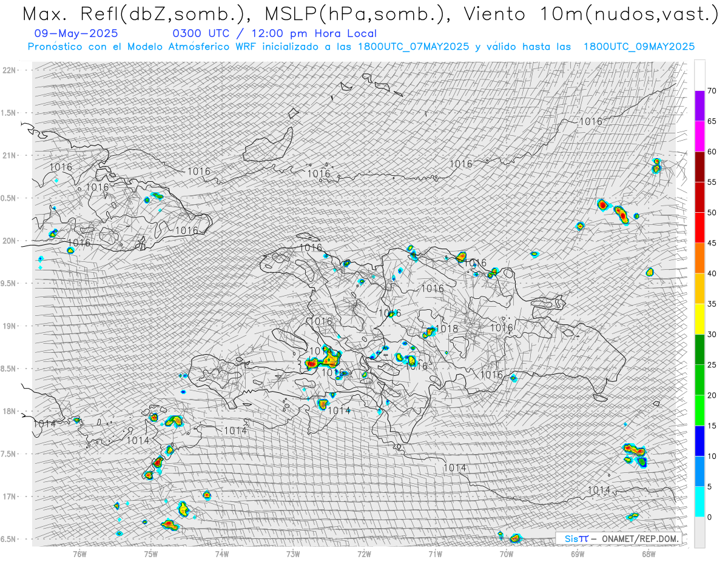728x562 pixels.
Task: Click the colorbar tick label '35'
Action: (712, 304)
